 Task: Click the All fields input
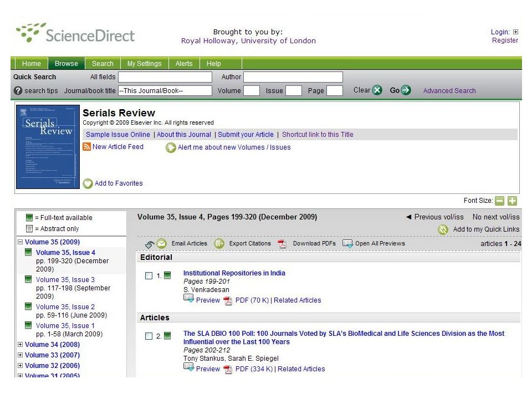(165, 77)
